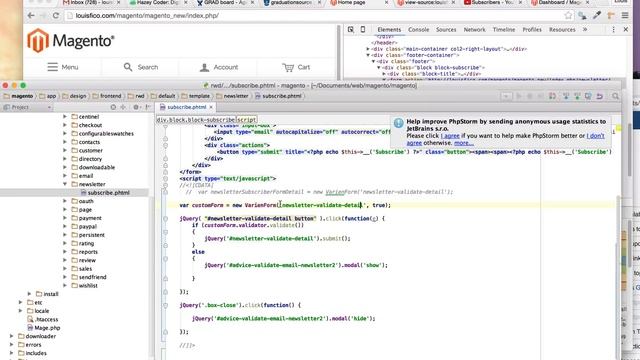The width and height of the screenshot is (640, 360).
Task: Click div.block.block-subscribe breadcrumb in editor
Action: pos(196,120)
